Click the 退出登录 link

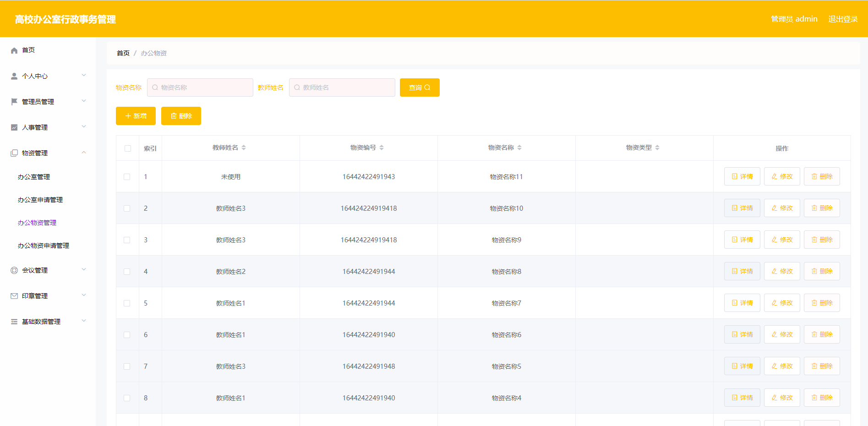843,19
